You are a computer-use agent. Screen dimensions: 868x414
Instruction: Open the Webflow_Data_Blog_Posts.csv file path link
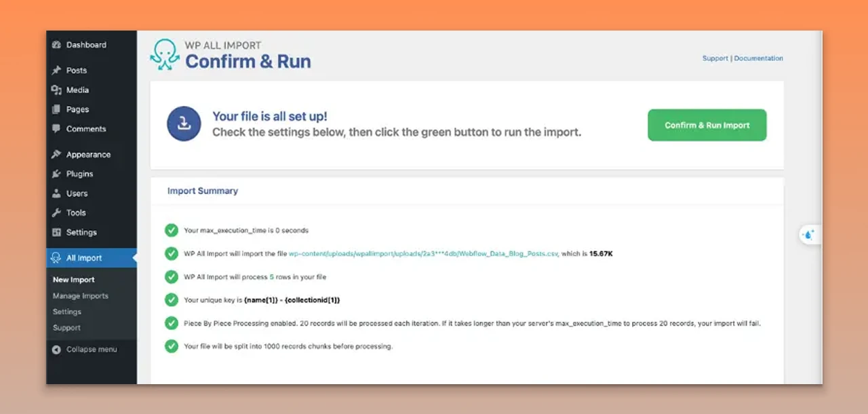tap(424, 254)
